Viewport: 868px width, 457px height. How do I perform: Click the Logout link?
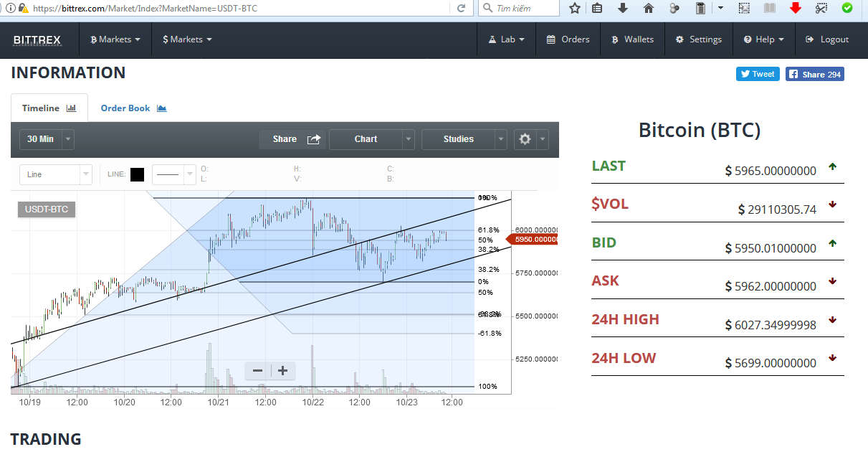click(827, 40)
